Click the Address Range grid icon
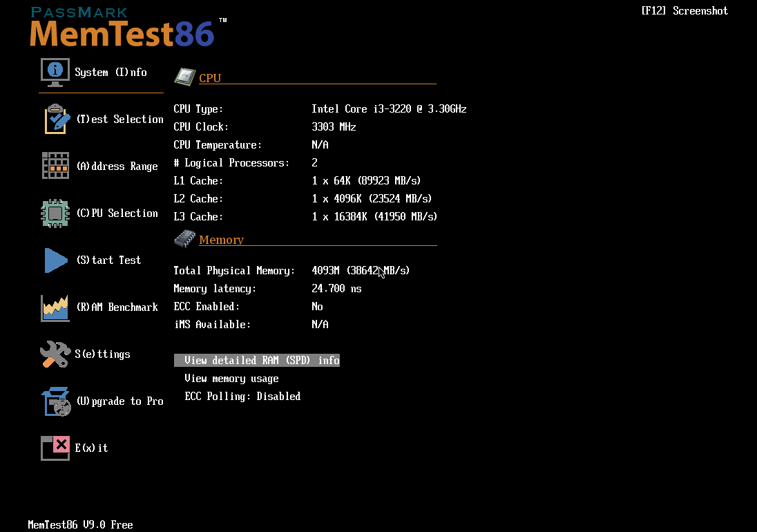The height and width of the screenshot is (532, 757). 55,166
